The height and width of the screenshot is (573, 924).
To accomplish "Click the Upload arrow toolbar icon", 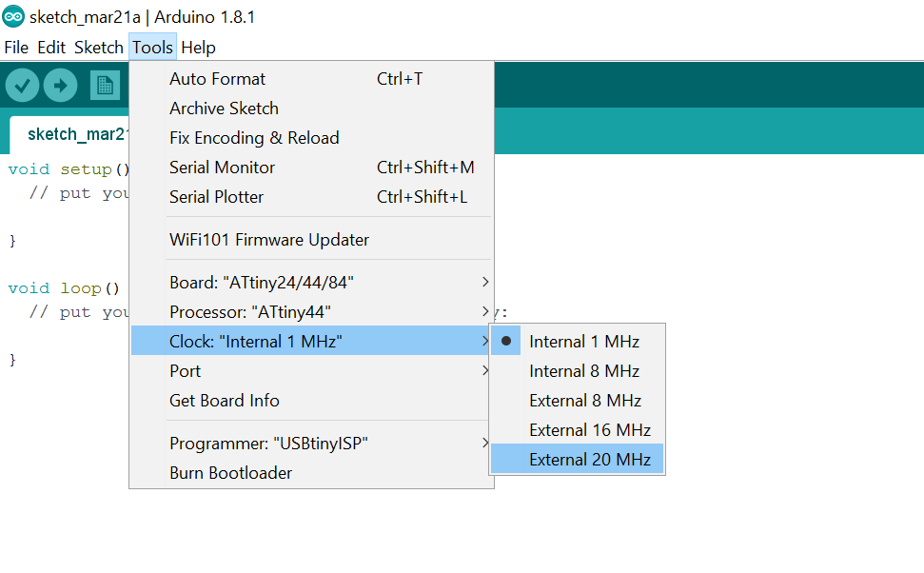I will pos(60,86).
